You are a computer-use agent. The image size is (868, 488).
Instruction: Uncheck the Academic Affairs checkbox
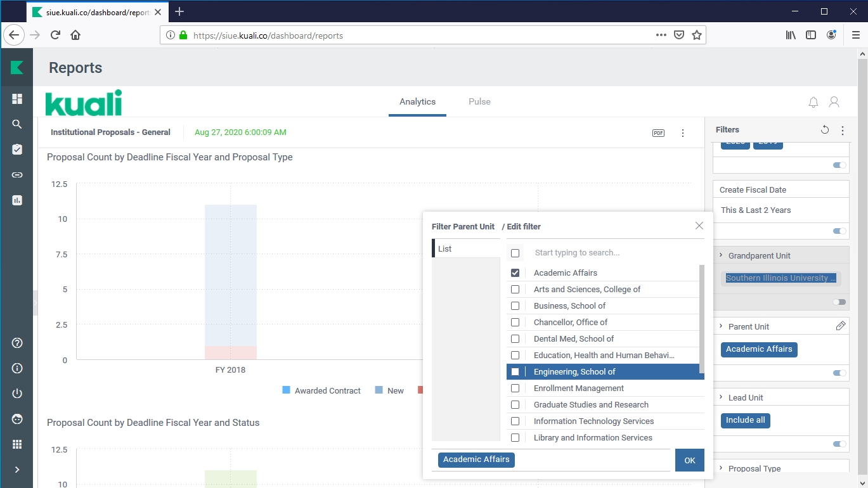click(x=515, y=273)
